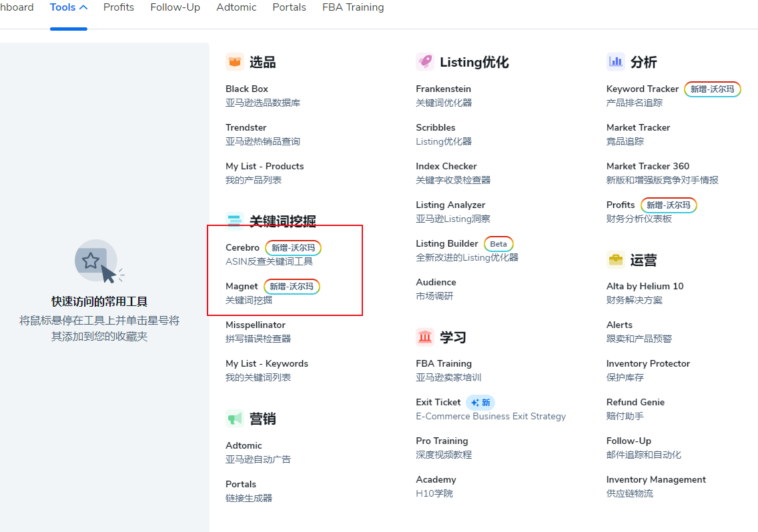Click the green 营销 megaphone icon
This screenshot has width=758, height=532.
[235, 418]
